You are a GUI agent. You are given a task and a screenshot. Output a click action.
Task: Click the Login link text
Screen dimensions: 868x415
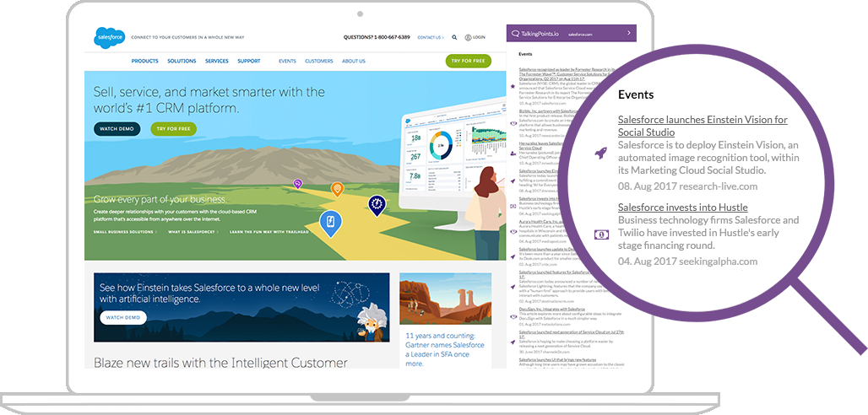[479, 38]
